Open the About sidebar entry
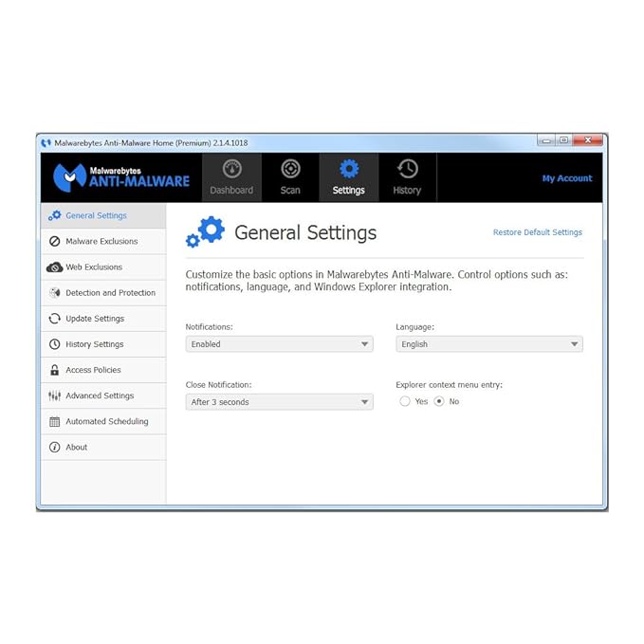This screenshot has height=644, width=644. tap(103, 448)
